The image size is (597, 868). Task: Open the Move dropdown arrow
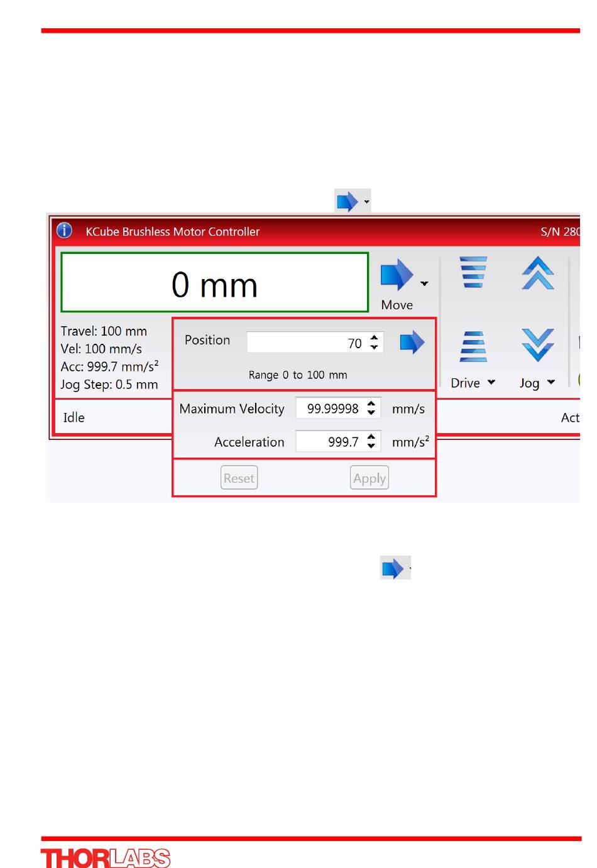(425, 283)
